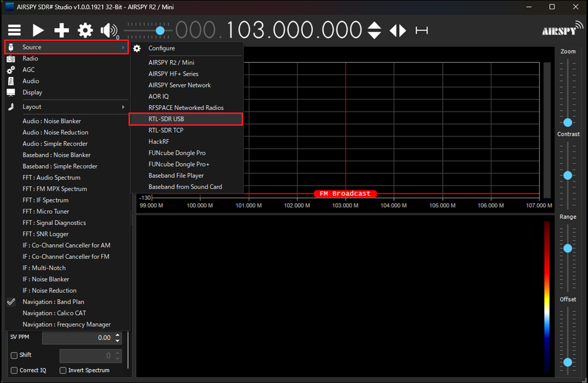
Task: Open the hamburger main menu
Action: 14,30
